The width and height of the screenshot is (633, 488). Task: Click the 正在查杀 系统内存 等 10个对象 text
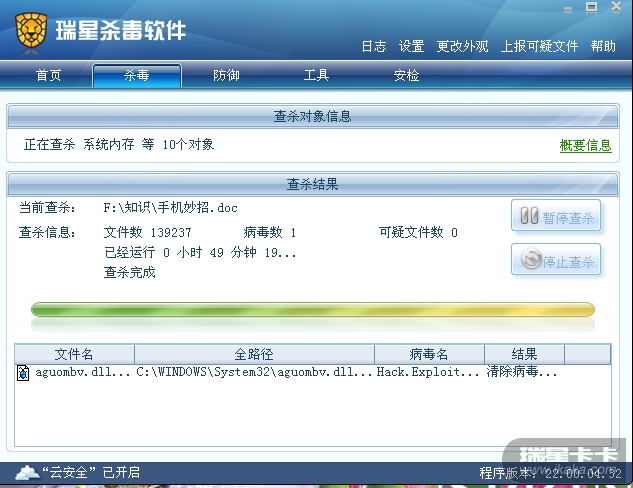[119, 145]
